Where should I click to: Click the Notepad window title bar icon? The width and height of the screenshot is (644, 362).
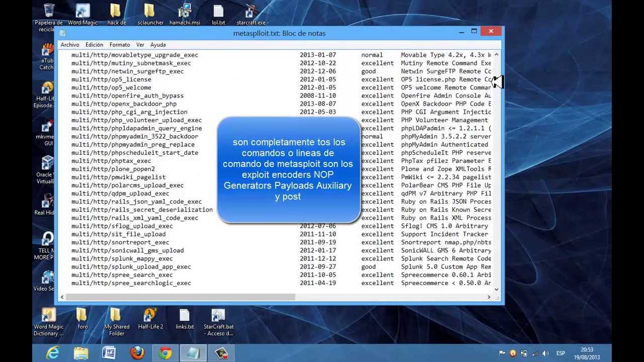point(62,33)
